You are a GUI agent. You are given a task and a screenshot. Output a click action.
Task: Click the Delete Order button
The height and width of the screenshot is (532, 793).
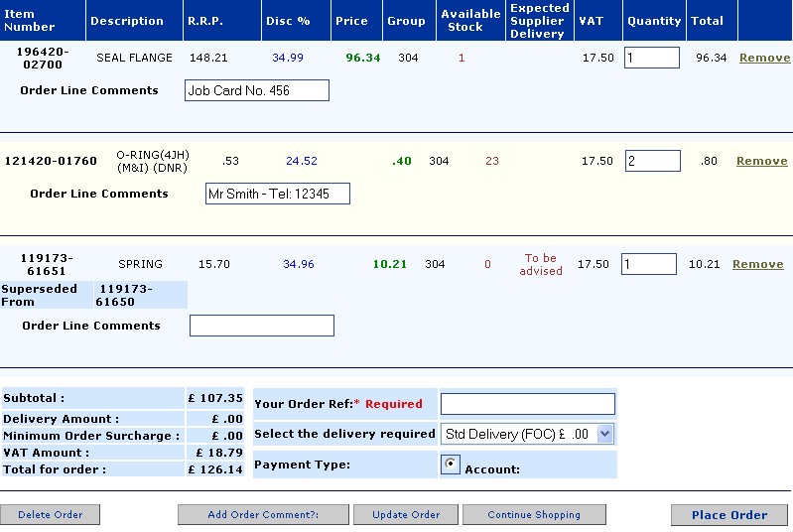click(x=50, y=515)
